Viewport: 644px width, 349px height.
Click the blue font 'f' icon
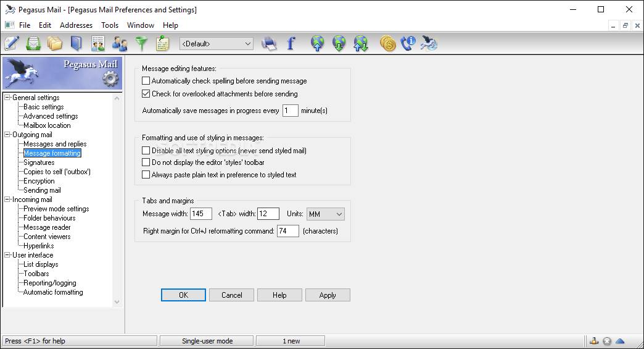(291, 43)
